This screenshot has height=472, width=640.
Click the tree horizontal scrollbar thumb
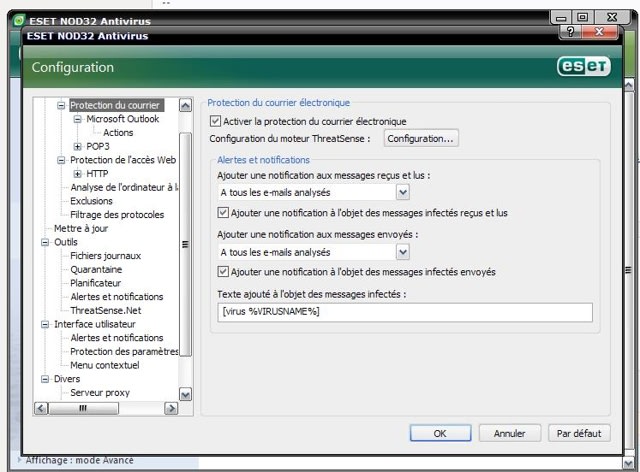83,408
